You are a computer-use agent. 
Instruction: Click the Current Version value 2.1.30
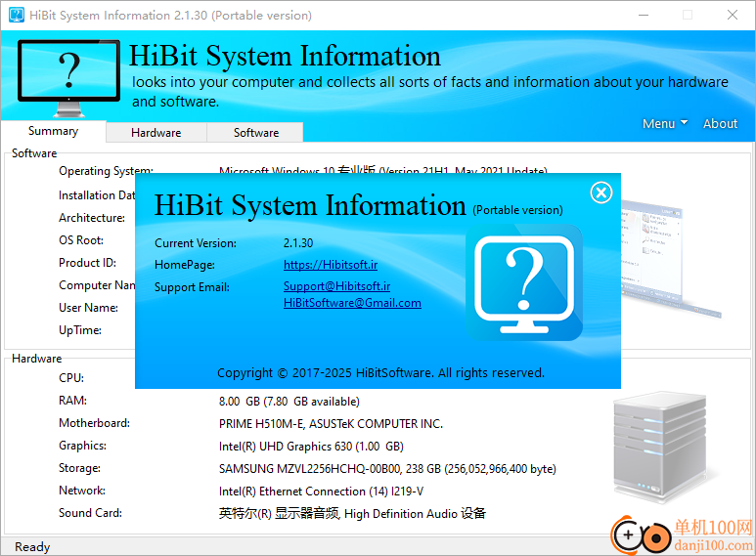tap(298, 243)
